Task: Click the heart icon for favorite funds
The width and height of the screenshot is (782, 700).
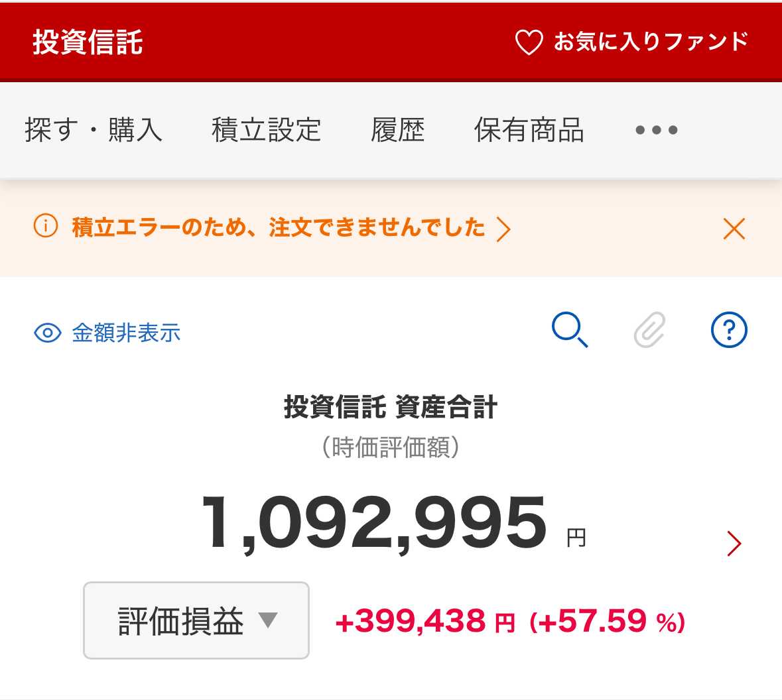Action: pyautogui.click(x=529, y=42)
